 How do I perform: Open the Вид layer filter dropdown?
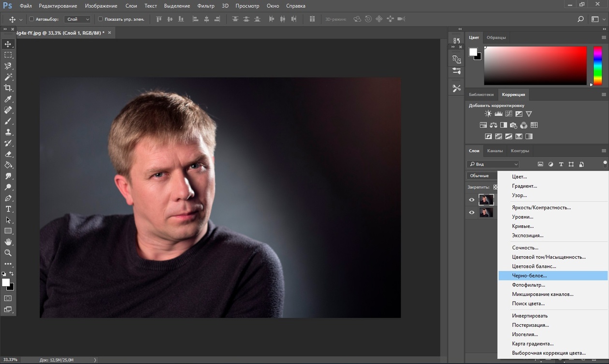[x=493, y=164]
